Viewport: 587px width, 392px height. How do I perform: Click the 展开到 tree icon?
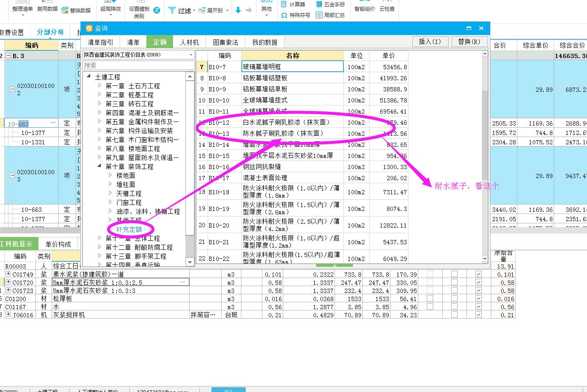click(202, 10)
